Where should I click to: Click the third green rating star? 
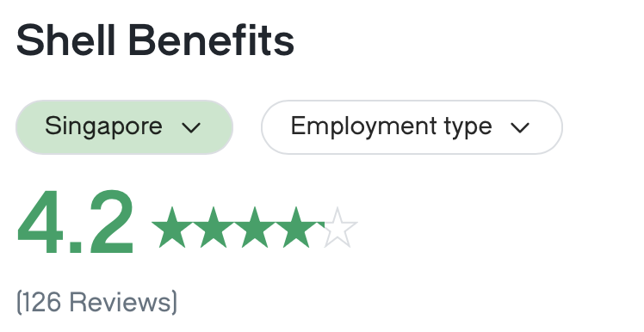click(x=255, y=228)
